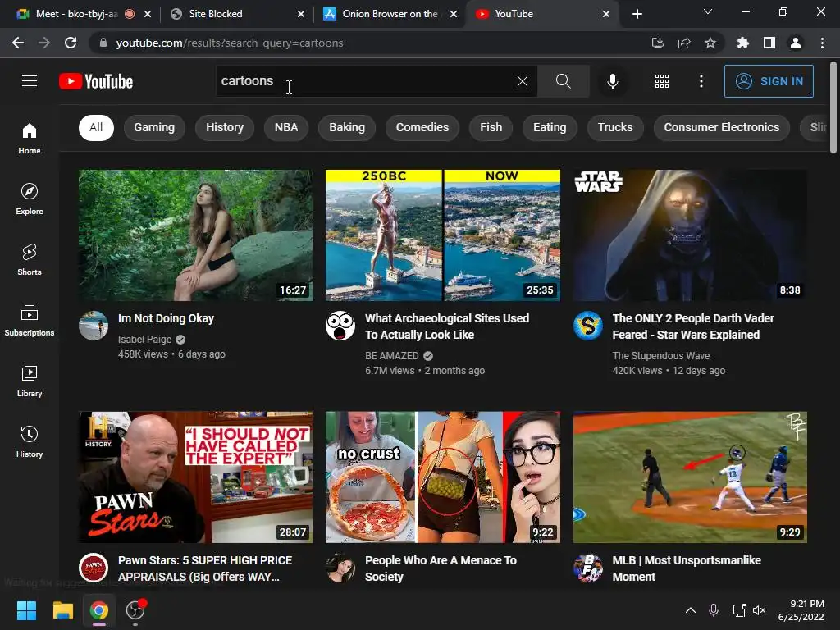The height and width of the screenshot is (630, 840).
Task: Open Subscriptions in the sidebar
Action: [x=30, y=321]
